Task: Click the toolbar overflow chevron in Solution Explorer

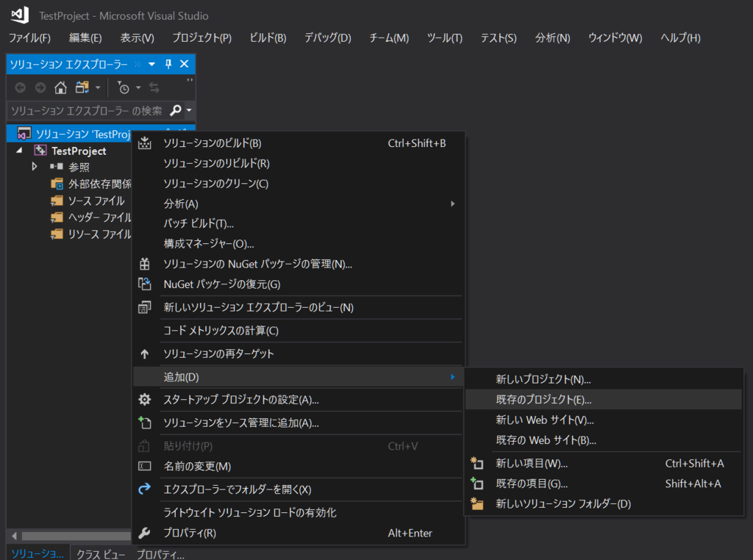Action: coord(190,80)
